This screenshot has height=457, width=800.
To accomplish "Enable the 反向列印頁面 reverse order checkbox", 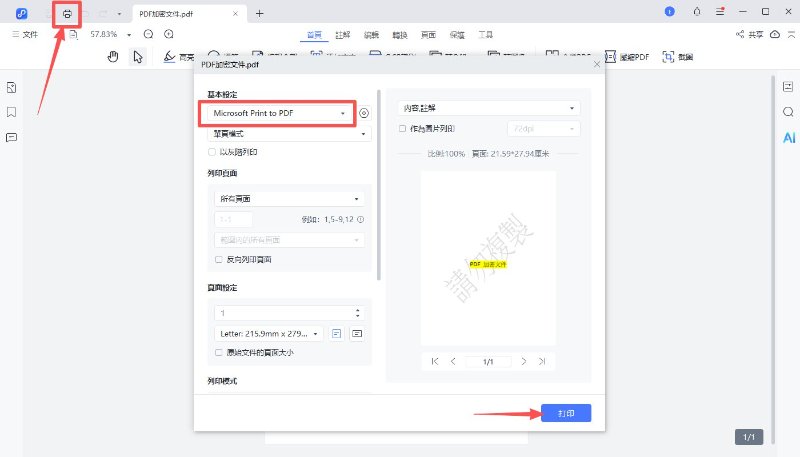I will coord(219,260).
